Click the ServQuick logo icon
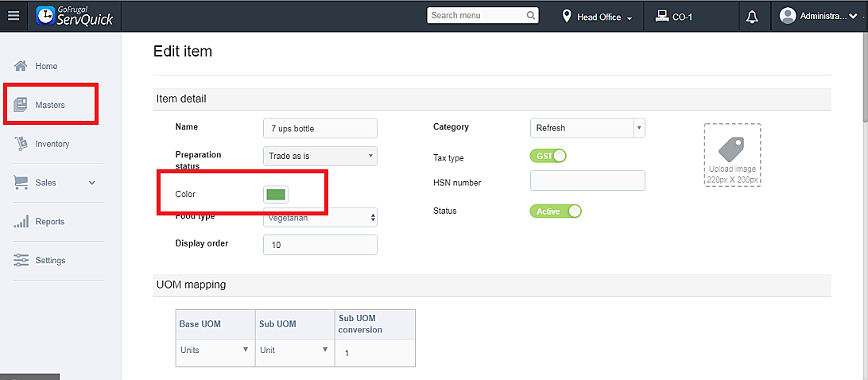Image resolution: width=868 pixels, height=380 pixels. point(45,16)
